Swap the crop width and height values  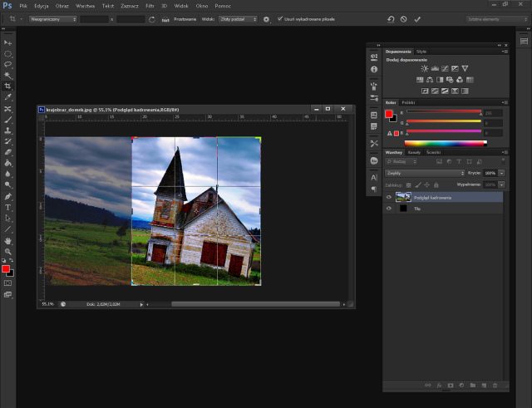coord(152,19)
